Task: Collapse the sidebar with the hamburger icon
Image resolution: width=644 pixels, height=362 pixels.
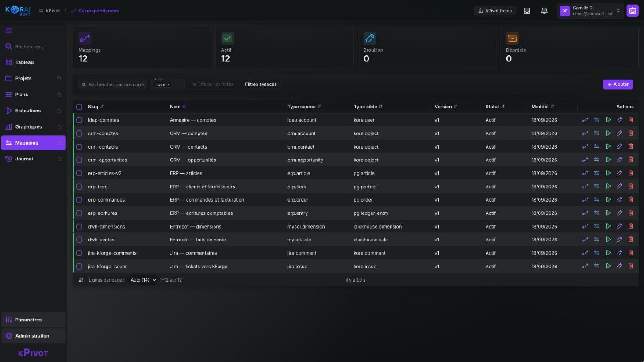Action: coord(9,30)
